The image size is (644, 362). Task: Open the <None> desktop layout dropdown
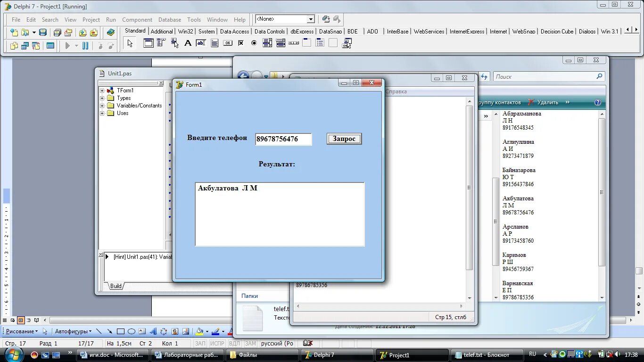[311, 19]
